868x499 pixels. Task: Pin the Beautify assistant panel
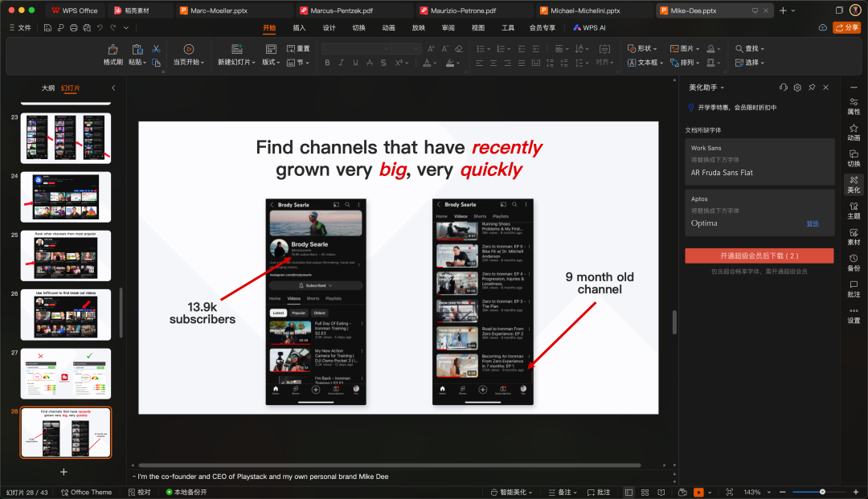click(x=812, y=88)
